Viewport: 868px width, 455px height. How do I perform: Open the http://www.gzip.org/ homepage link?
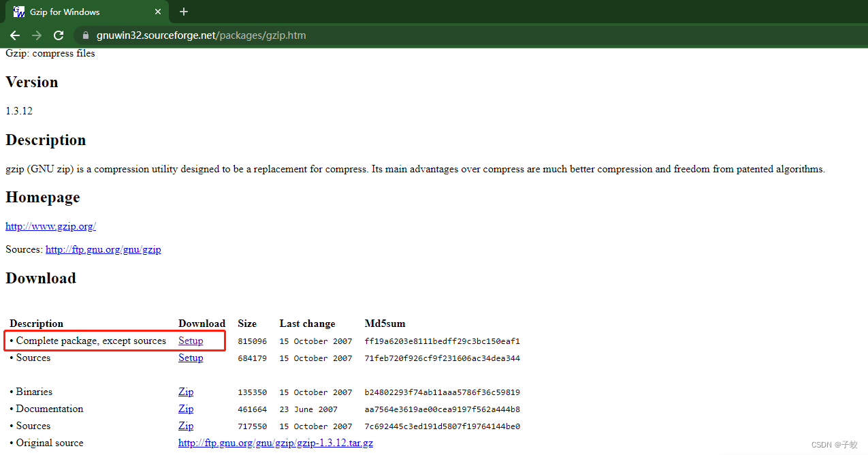[50, 225]
